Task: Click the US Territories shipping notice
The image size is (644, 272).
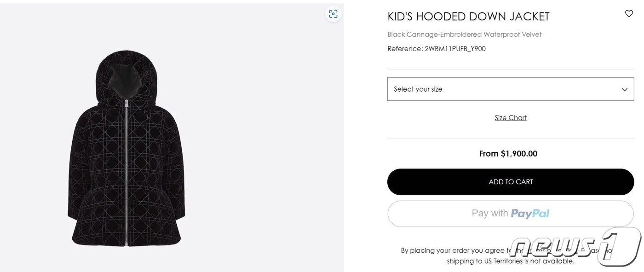Action: pyautogui.click(x=511, y=261)
